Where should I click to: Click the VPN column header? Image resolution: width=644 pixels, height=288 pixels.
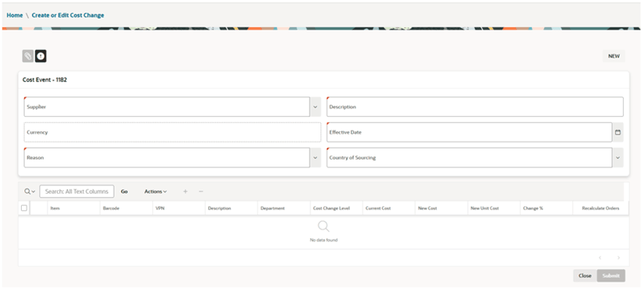[179, 208]
